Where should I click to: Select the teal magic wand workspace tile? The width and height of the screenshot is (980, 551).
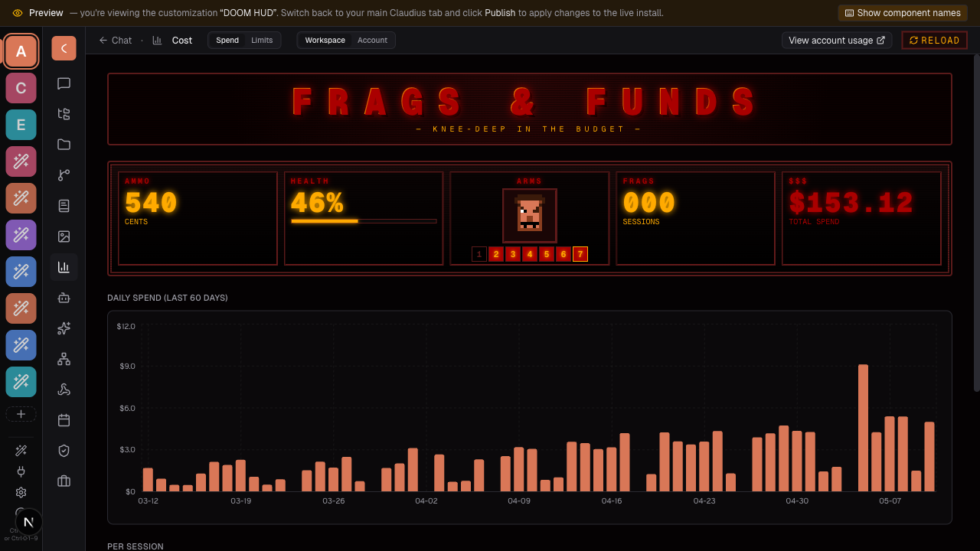tap(21, 382)
